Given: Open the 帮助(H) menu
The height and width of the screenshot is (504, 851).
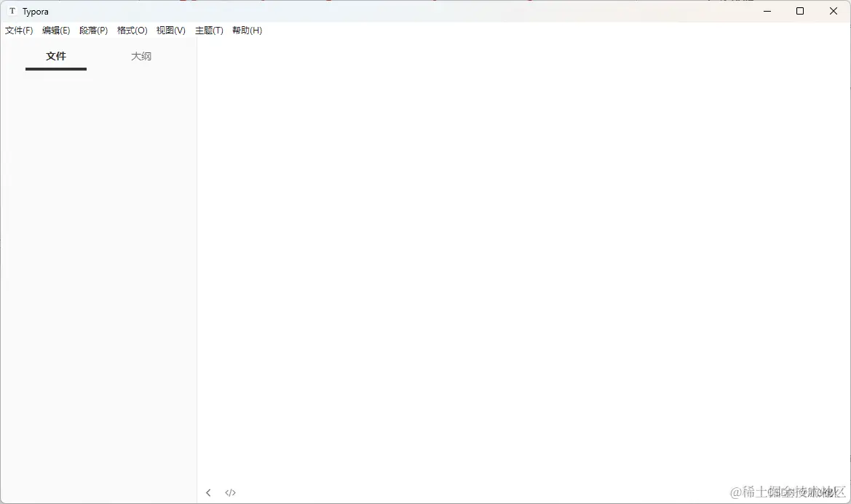Looking at the screenshot, I should point(247,31).
